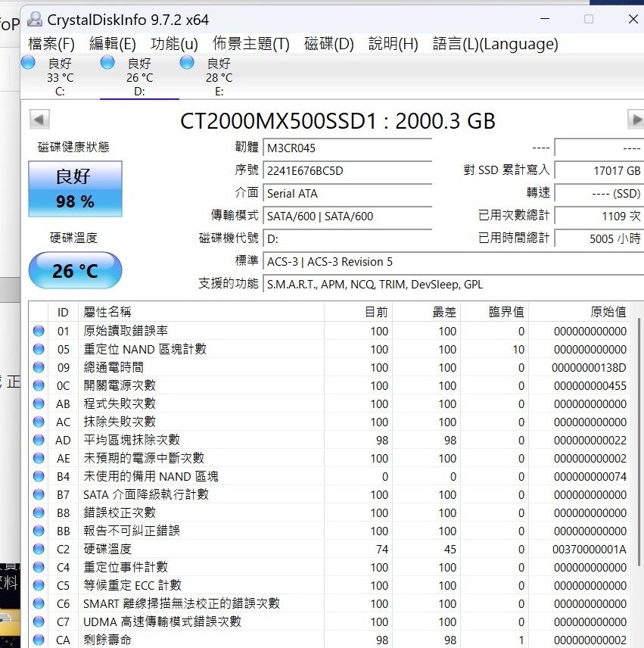Click status icon of attribute C2 硬碟溫度 row
Screen dimensions: 644x648
tap(39, 549)
